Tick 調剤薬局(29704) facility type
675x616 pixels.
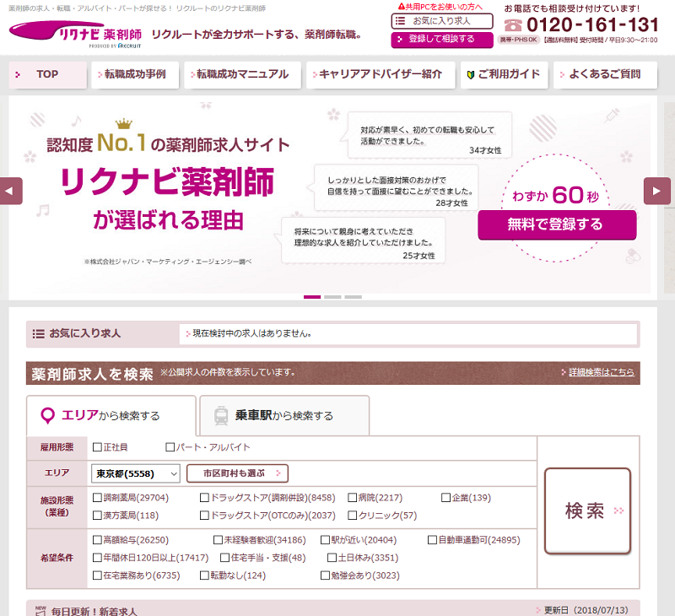click(x=97, y=498)
